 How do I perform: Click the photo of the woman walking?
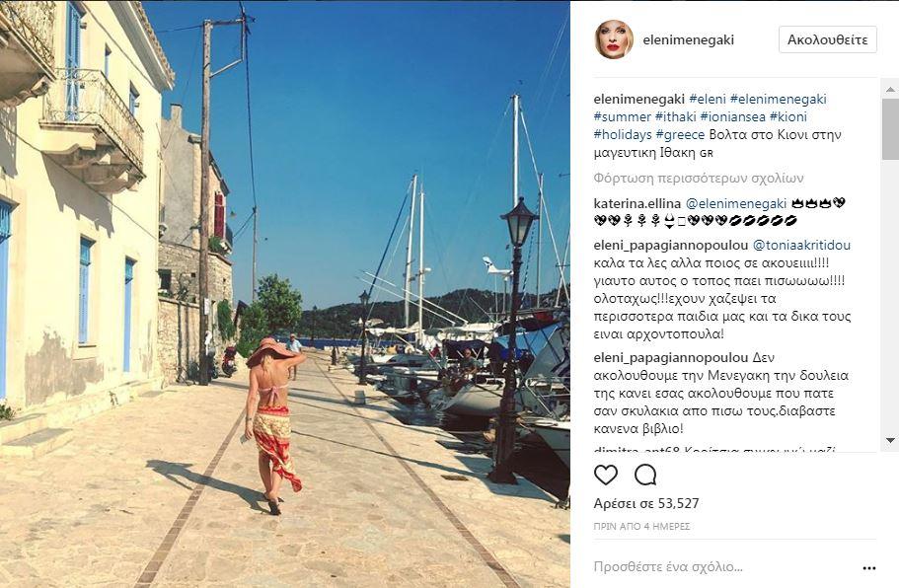click(x=285, y=294)
